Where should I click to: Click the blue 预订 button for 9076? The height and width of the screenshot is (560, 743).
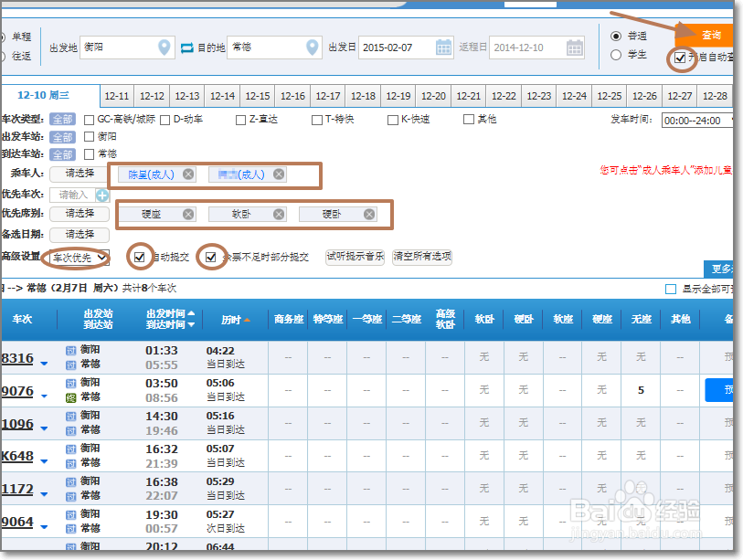(x=719, y=390)
